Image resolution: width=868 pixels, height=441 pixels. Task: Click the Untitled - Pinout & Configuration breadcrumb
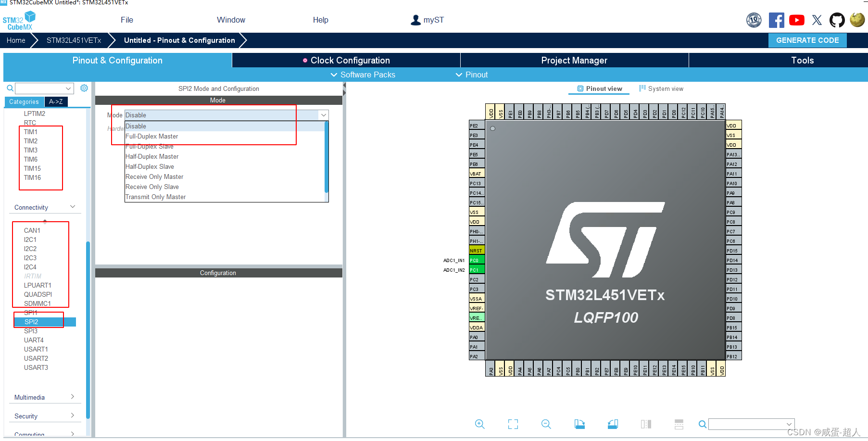[179, 40]
